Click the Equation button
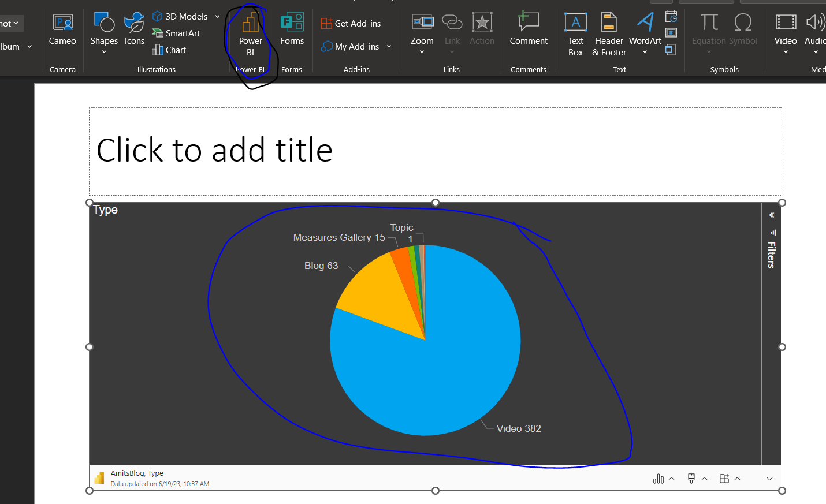The width and height of the screenshot is (826, 504). click(x=709, y=33)
